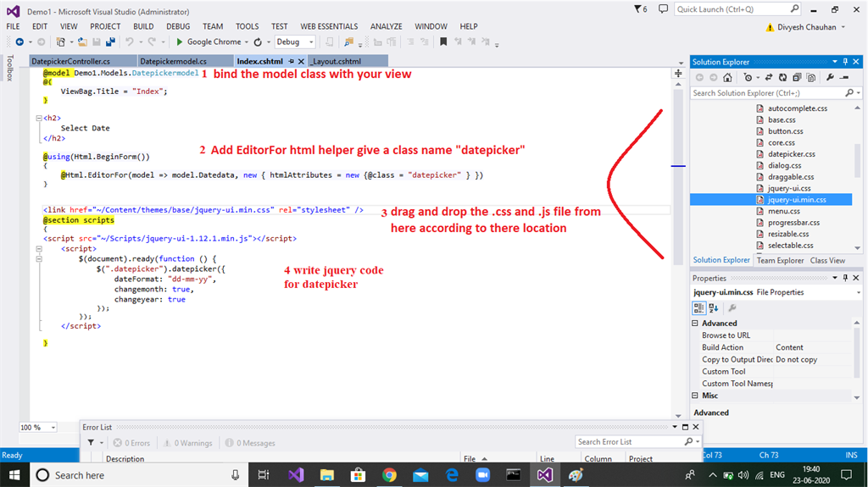Switch Properties to Categorized view

[699, 307]
